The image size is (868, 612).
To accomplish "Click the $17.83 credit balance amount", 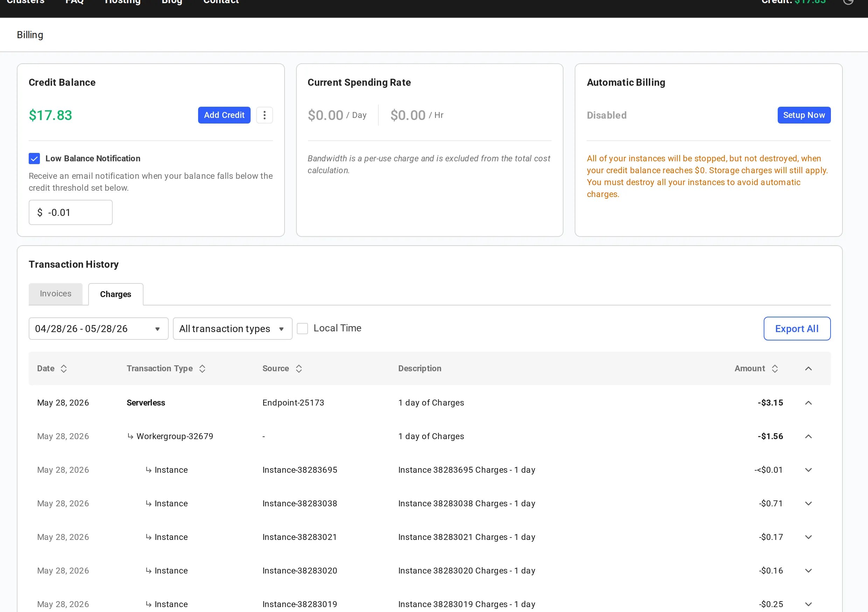I will (x=50, y=115).
